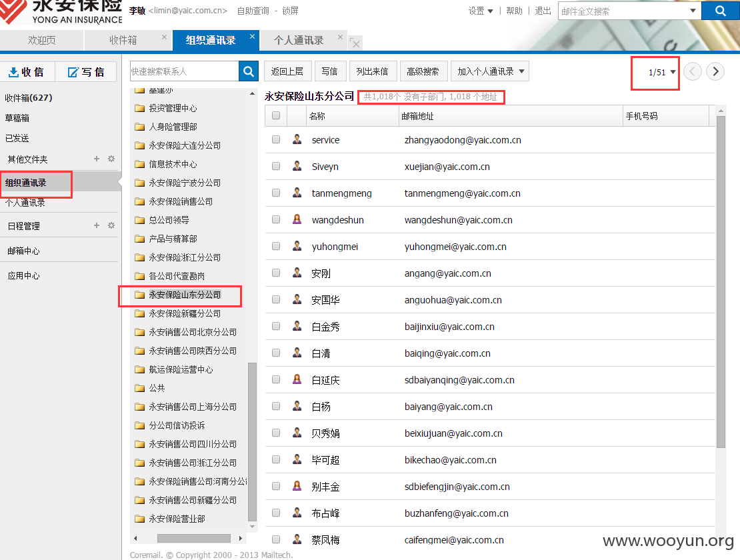This screenshot has height=560, width=740.
Task: Click folder icon of 公共
Action: (x=139, y=388)
